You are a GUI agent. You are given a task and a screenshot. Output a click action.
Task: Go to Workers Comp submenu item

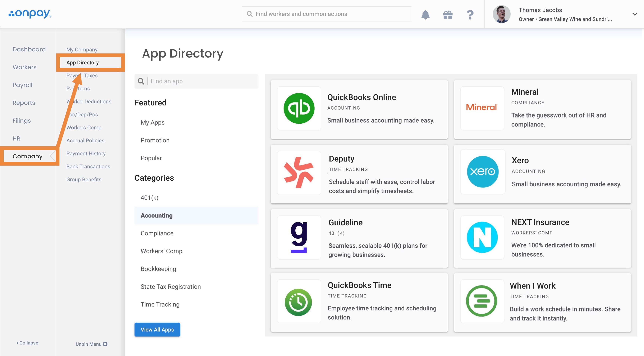(84, 127)
